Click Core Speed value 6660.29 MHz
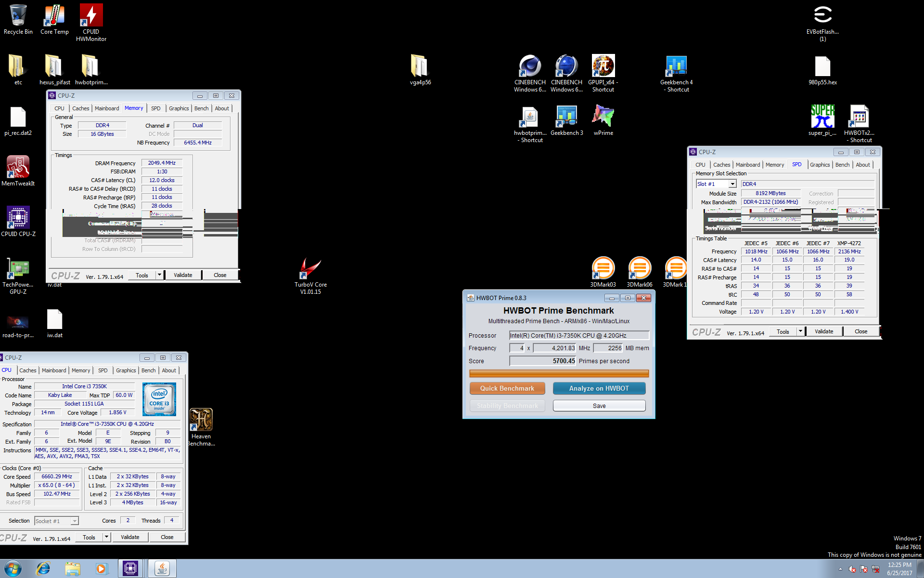This screenshot has height=578, width=924. tap(57, 476)
